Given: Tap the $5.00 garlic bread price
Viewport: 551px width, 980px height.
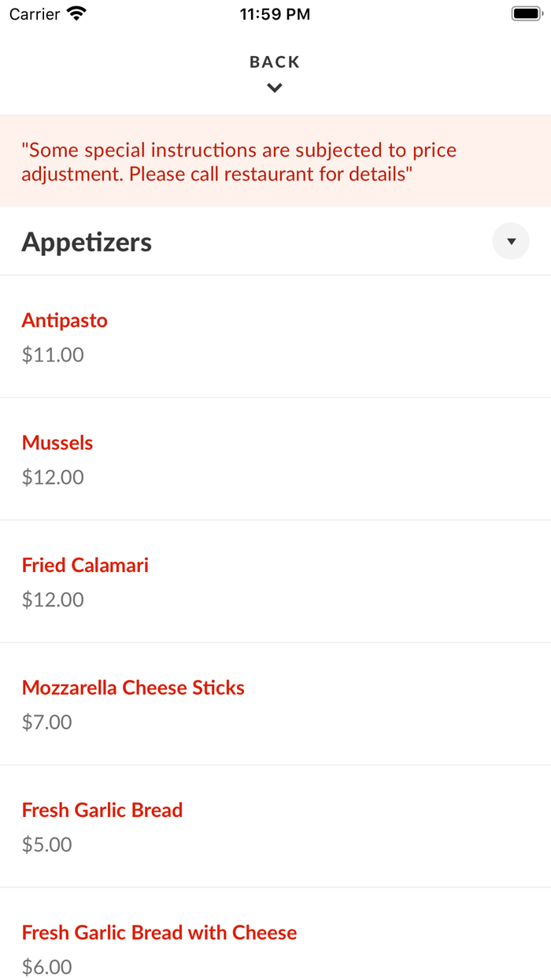Looking at the screenshot, I should [x=46, y=845].
